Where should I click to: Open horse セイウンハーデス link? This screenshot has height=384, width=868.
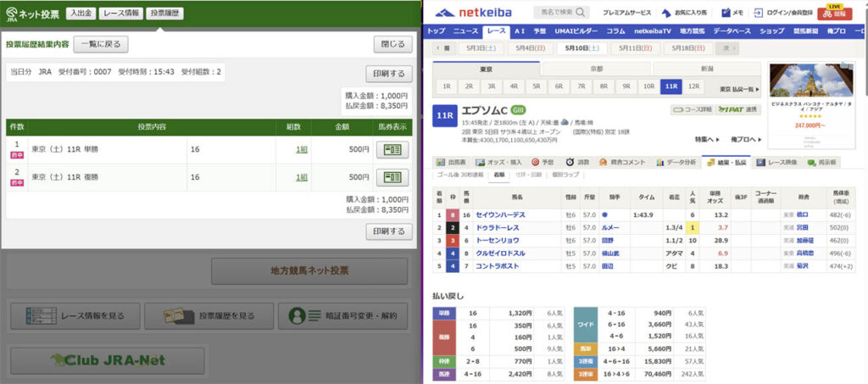(500, 214)
